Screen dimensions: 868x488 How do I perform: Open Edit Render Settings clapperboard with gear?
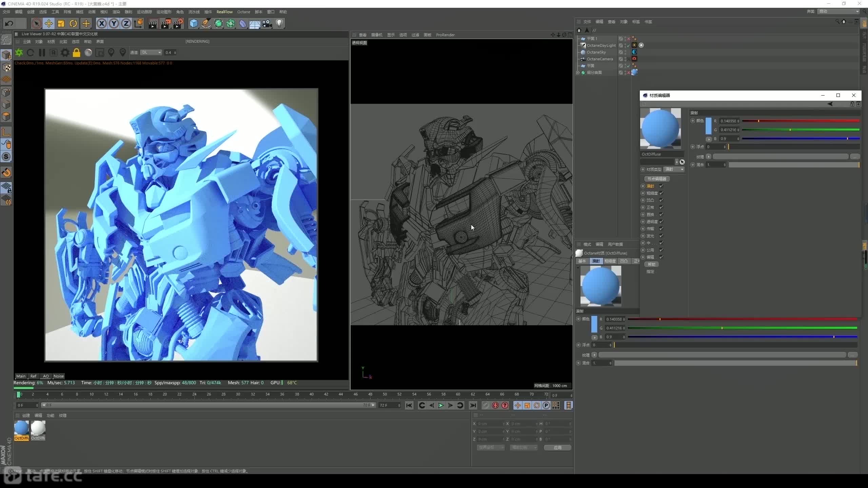click(178, 23)
